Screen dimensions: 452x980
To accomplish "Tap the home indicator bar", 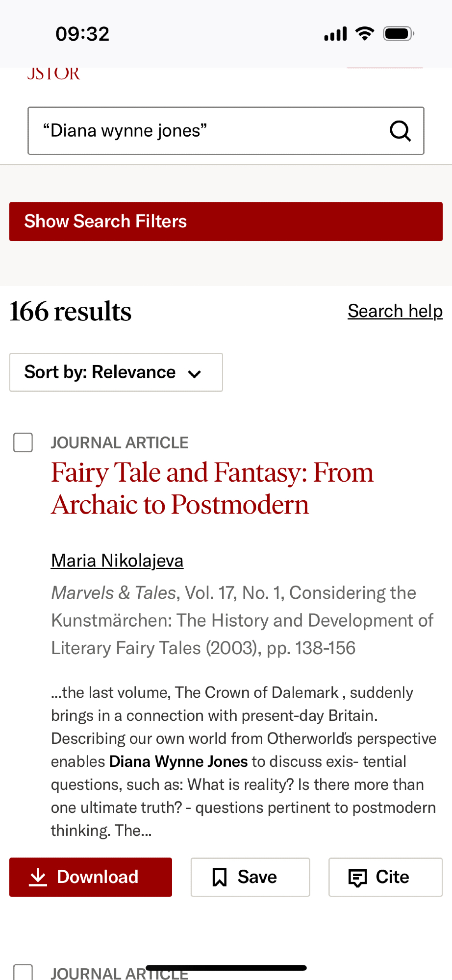I will coord(226,968).
